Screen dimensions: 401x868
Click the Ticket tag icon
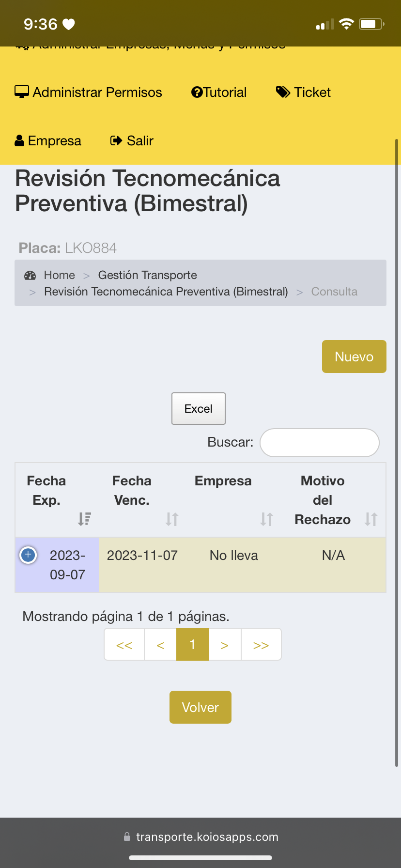point(283,92)
